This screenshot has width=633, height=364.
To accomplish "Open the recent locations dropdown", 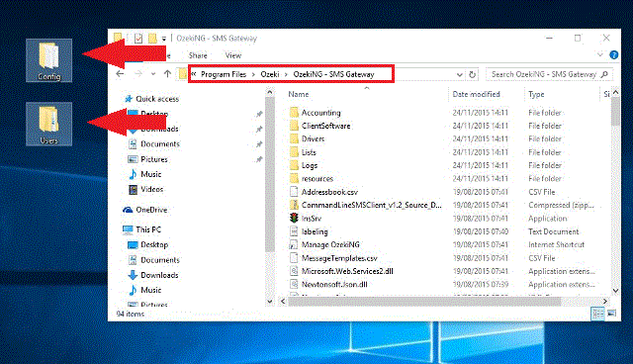I will pos(153,74).
